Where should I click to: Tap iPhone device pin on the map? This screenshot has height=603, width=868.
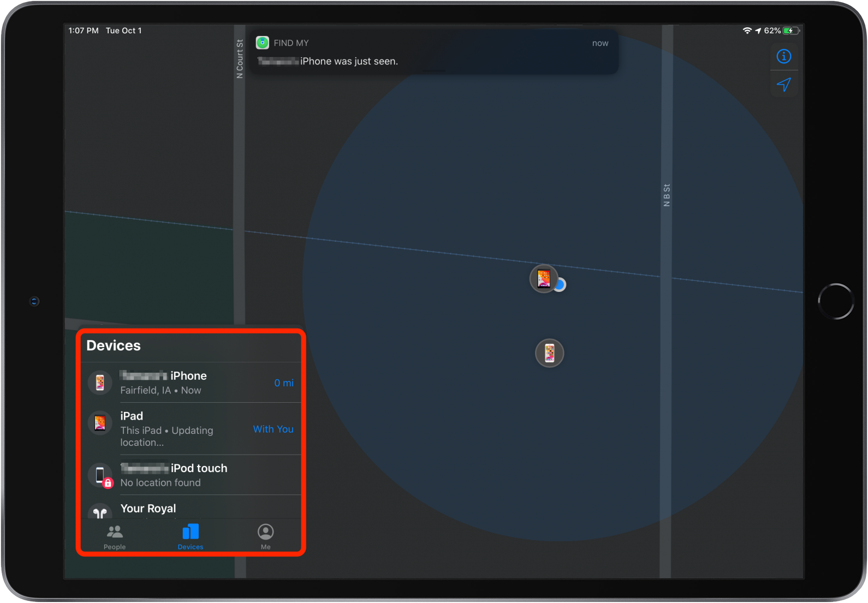click(x=550, y=353)
